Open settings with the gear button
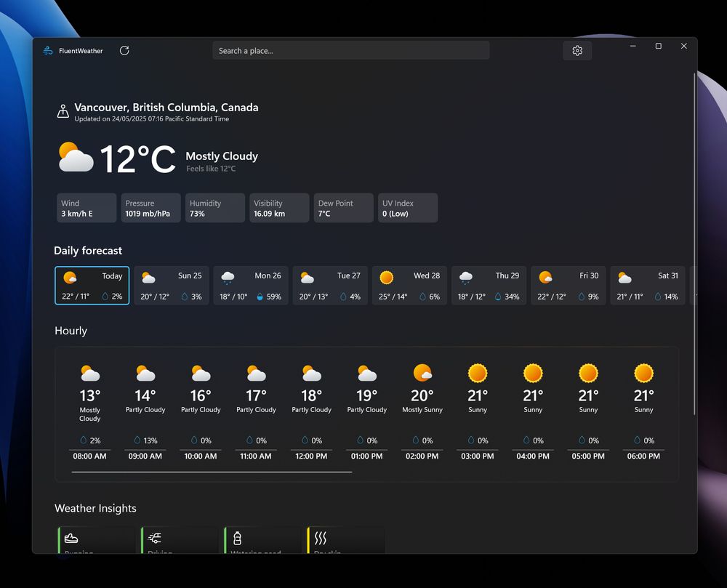 (x=577, y=50)
